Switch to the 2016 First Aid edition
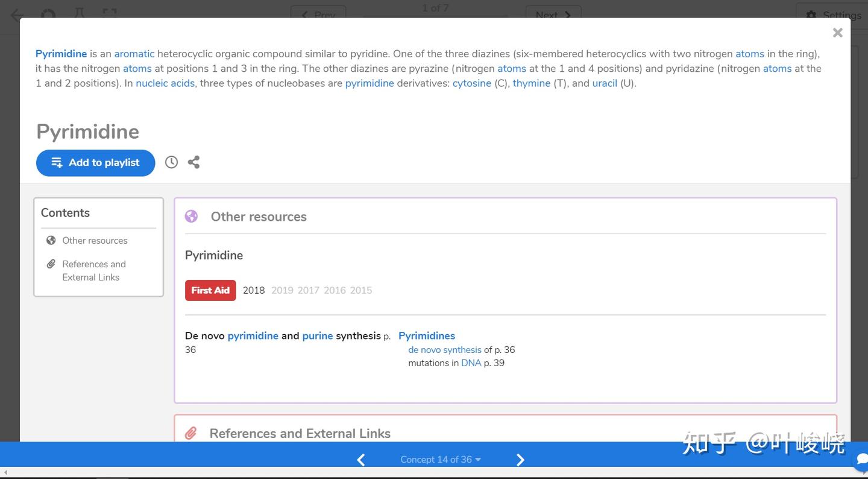This screenshot has width=868, height=479. click(x=335, y=290)
